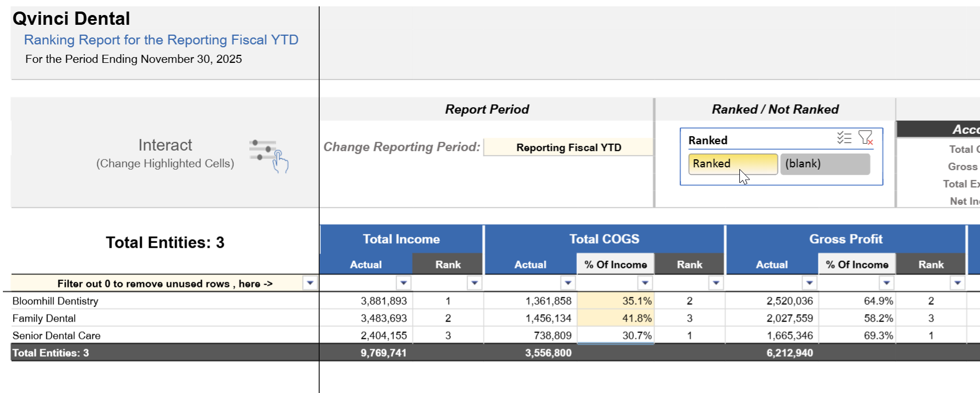Open Total Income Rank filter dropdown
This screenshot has height=393, width=980.
click(x=474, y=283)
